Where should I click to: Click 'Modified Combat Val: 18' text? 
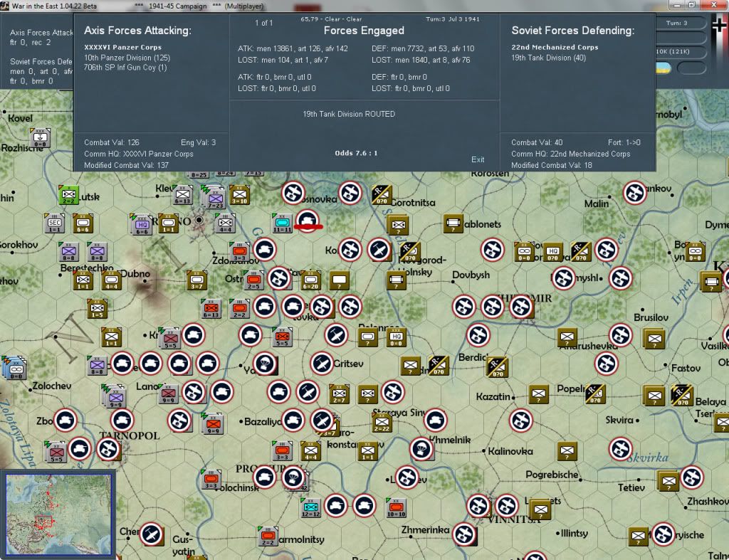click(x=552, y=165)
